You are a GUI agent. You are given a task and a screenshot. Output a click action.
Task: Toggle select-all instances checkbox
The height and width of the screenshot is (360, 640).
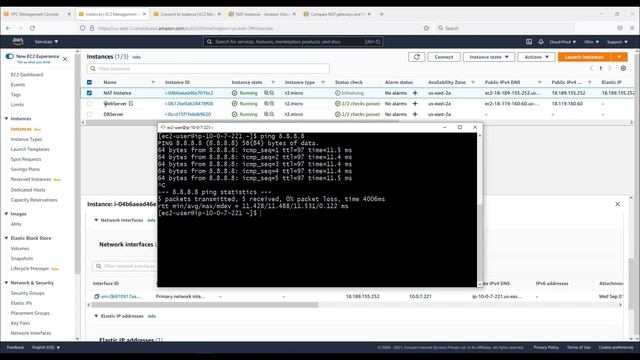(89, 82)
